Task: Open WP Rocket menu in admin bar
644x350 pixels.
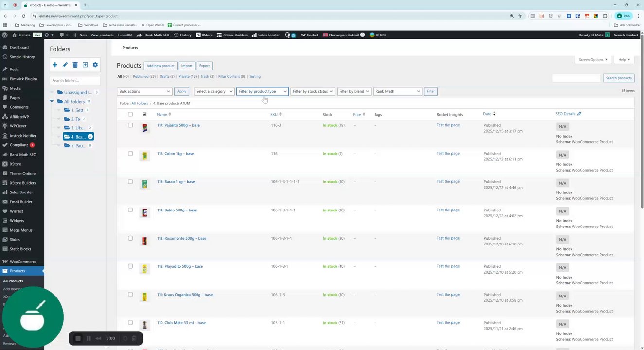Action: pyautogui.click(x=309, y=35)
